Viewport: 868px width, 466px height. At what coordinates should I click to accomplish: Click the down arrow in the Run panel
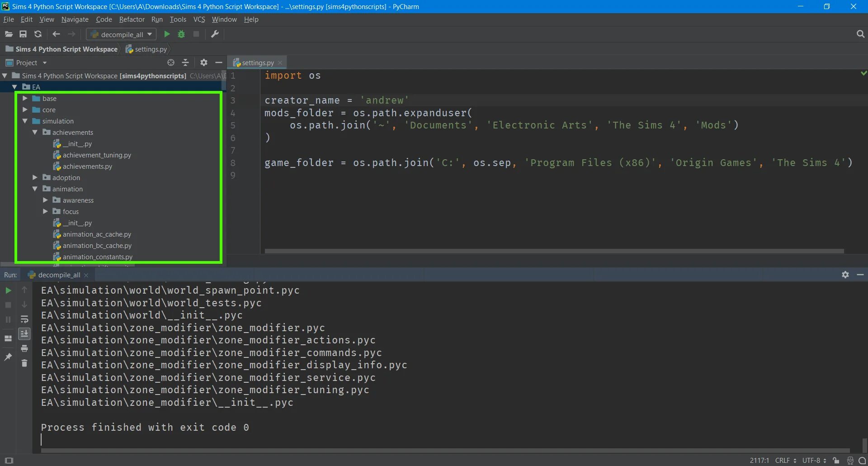click(x=24, y=304)
